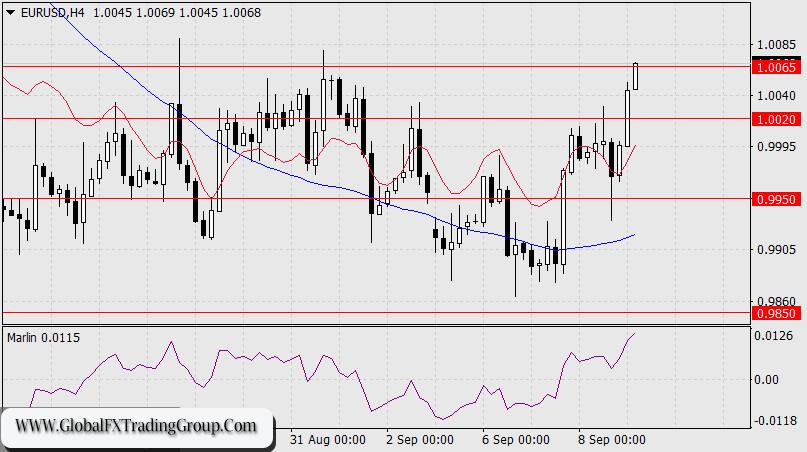Click the latest white candle near 1.0065
The width and height of the screenshot is (807, 452).
coord(636,76)
